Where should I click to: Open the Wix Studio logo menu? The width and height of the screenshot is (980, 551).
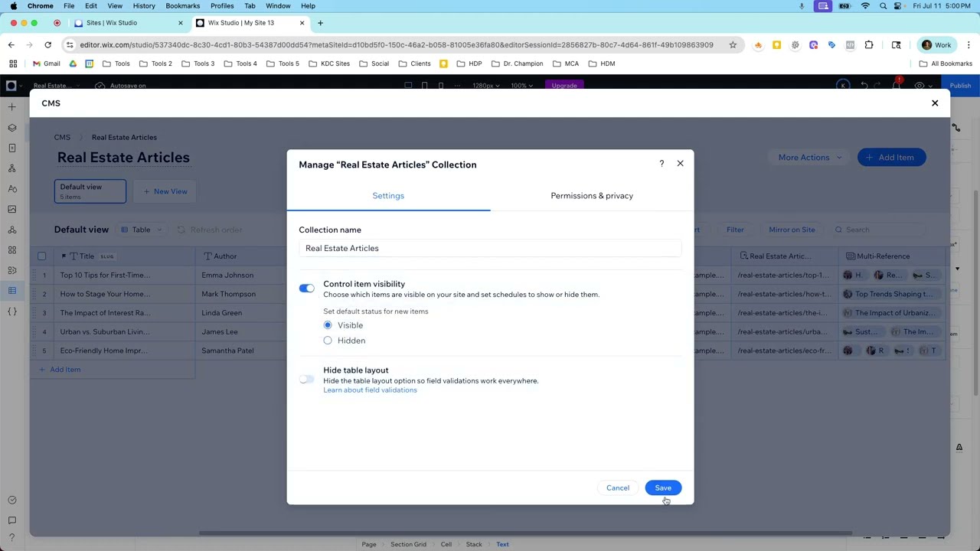(x=11, y=86)
